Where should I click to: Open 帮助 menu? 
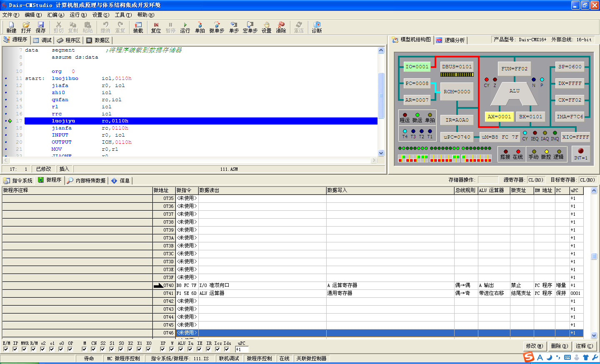146,15
